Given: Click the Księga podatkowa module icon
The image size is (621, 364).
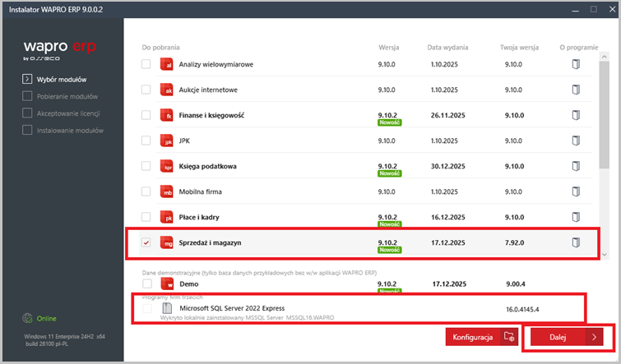Looking at the screenshot, I should click(167, 166).
